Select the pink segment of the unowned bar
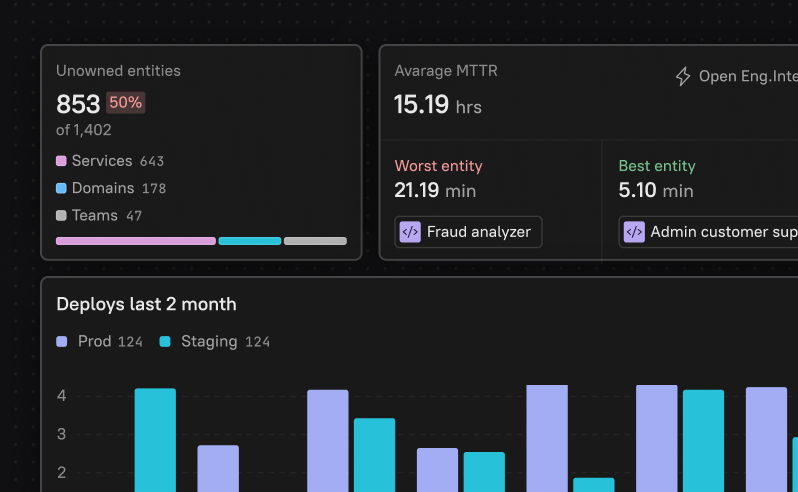798x492 pixels. pos(135,241)
